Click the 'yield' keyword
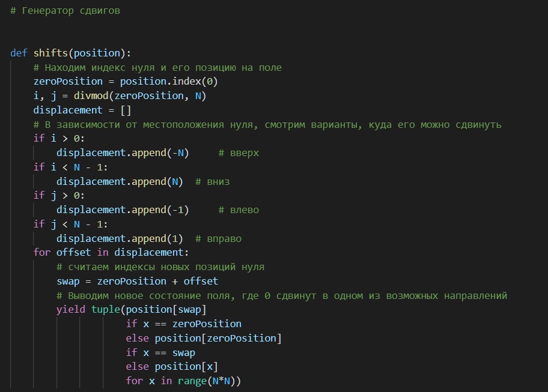Screen dimensions: 548x392 coord(70,310)
